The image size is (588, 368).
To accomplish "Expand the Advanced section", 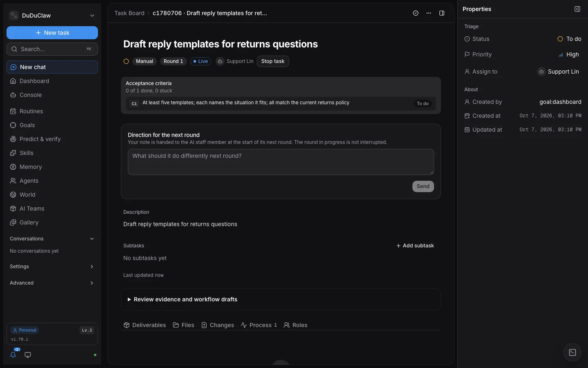I will coord(52,283).
